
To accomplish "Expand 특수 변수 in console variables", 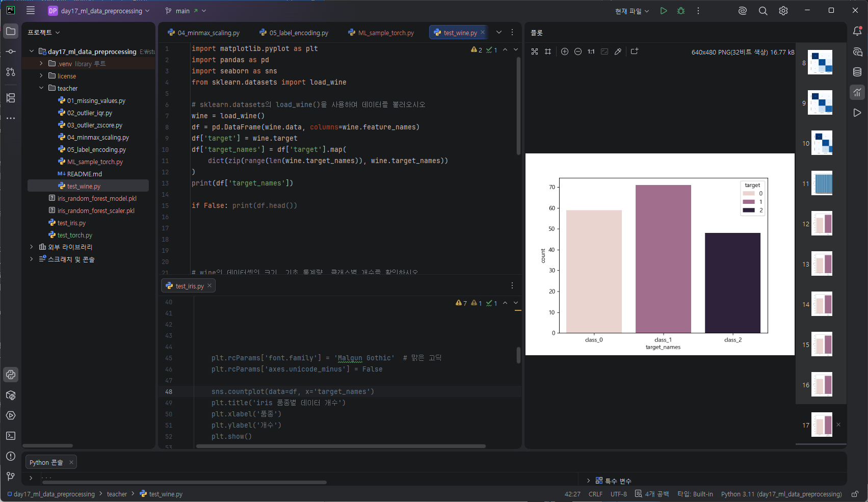I will click(x=589, y=481).
